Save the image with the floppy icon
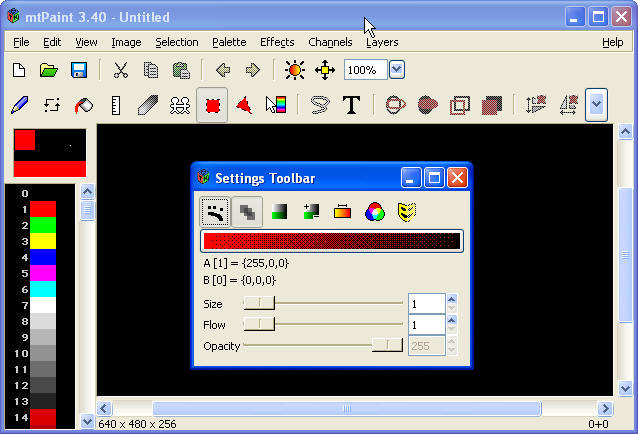The height and width of the screenshot is (434, 638). coord(79,70)
